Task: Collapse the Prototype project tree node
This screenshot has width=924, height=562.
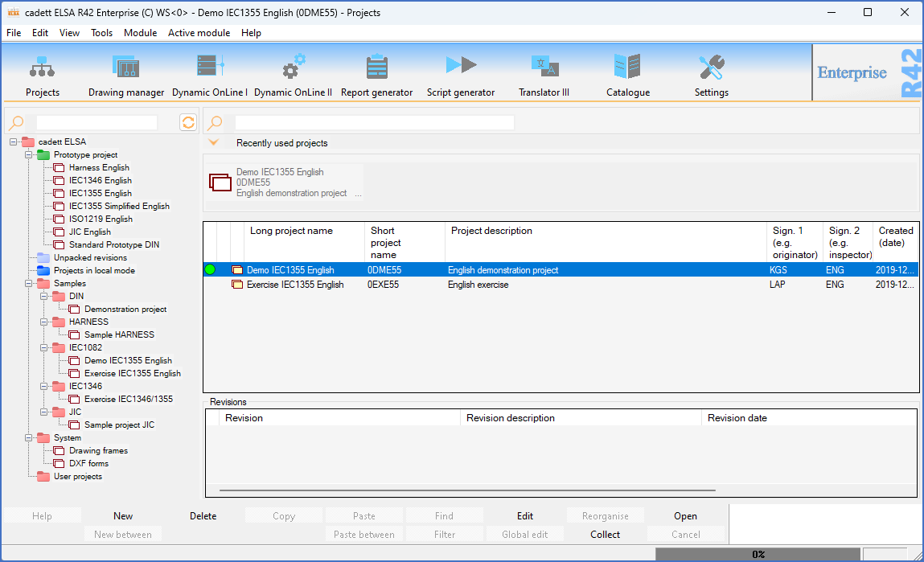Action: click(x=28, y=155)
